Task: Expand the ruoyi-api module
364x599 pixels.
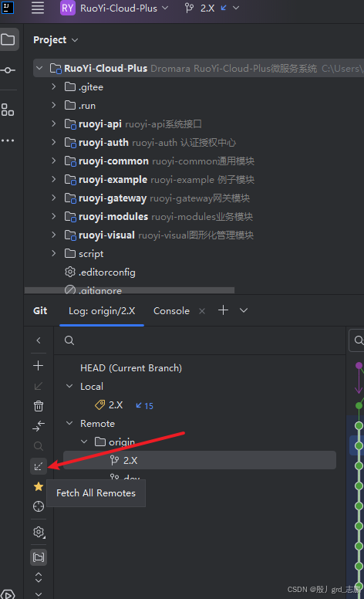Action: pos(54,124)
